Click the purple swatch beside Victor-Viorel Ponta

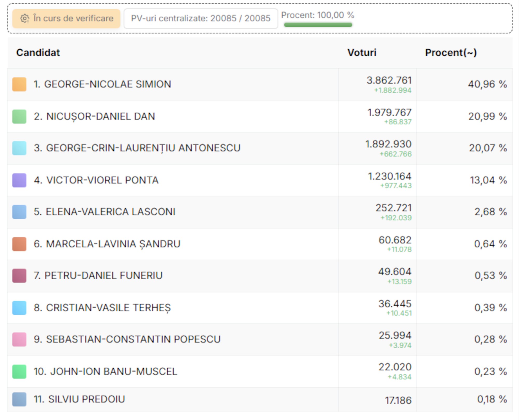pos(19,180)
